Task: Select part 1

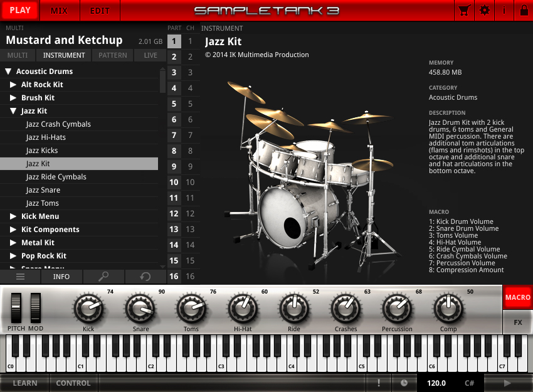Action: tap(174, 41)
